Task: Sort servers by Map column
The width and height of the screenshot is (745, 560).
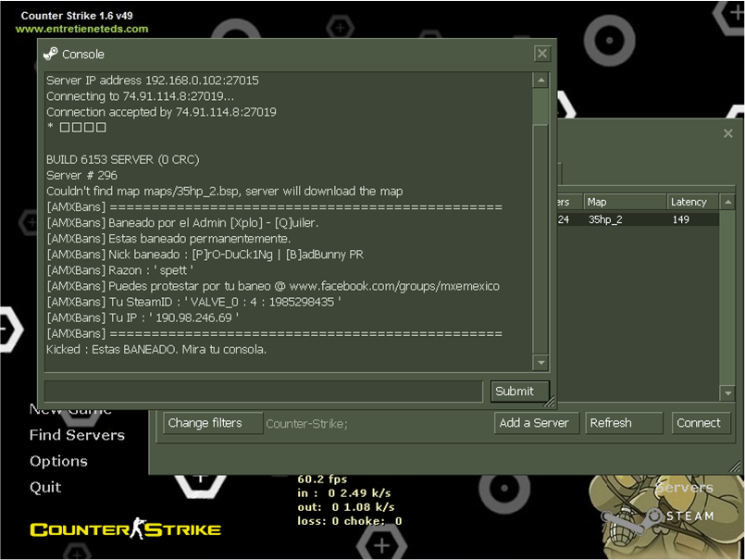Action: click(x=625, y=202)
